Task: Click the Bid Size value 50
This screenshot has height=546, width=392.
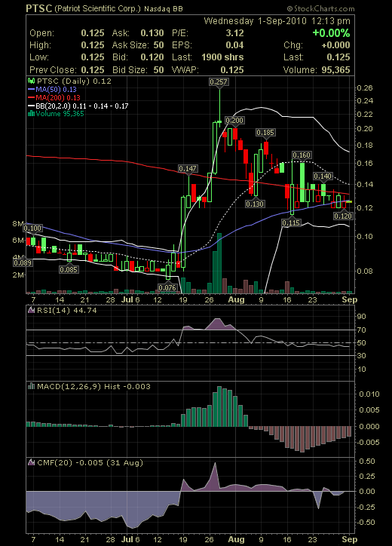Action: [159, 70]
